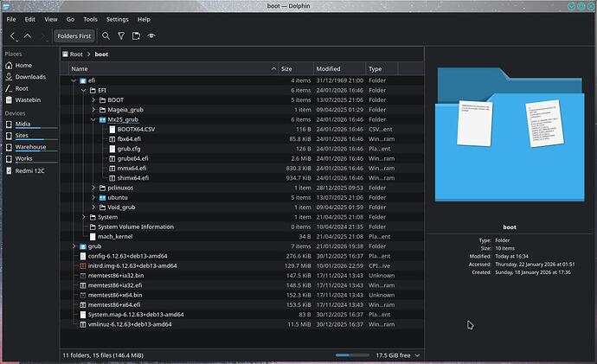Image resolution: width=597 pixels, height=364 pixels.
Task: Select the Redmi 12C device
Action: (x=31, y=171)
